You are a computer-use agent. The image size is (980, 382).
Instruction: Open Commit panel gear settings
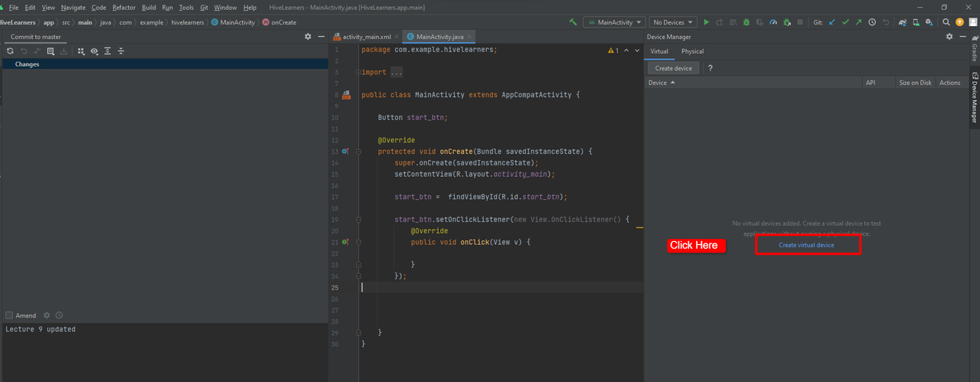309,36
